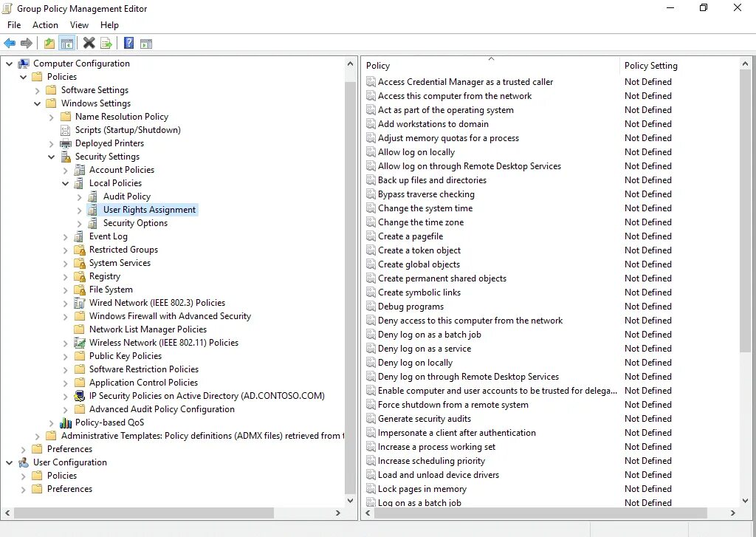This screenshot has height=537, width=756.
Task: Click the Back arrow toolbar icon
Action: (x=9, y=44)
